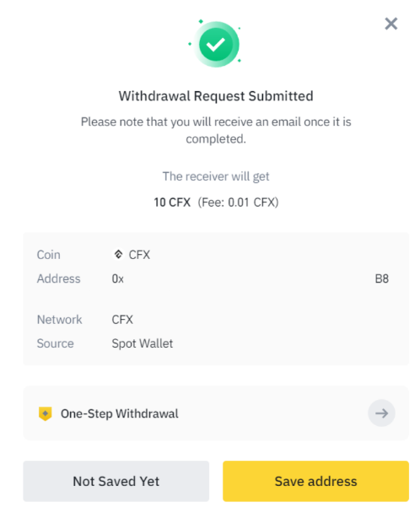Click the CFX coin logo icon

(118, 255)
